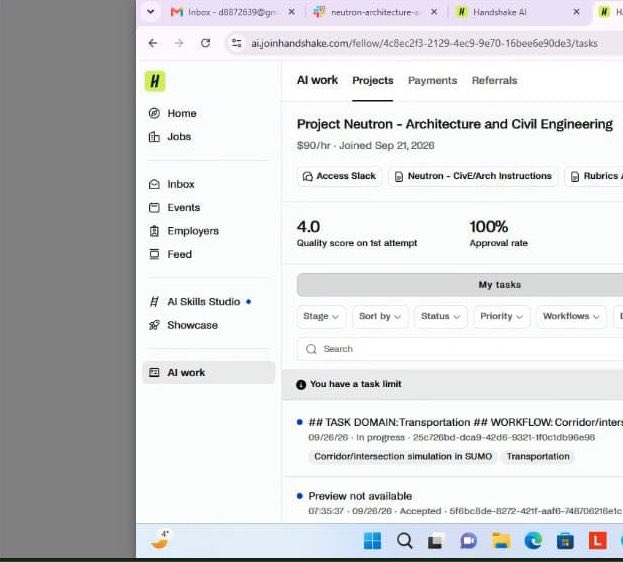Close the Gmail Inbox tab
The width and height of the screenshot is (623, 562).
pos(292,12)
